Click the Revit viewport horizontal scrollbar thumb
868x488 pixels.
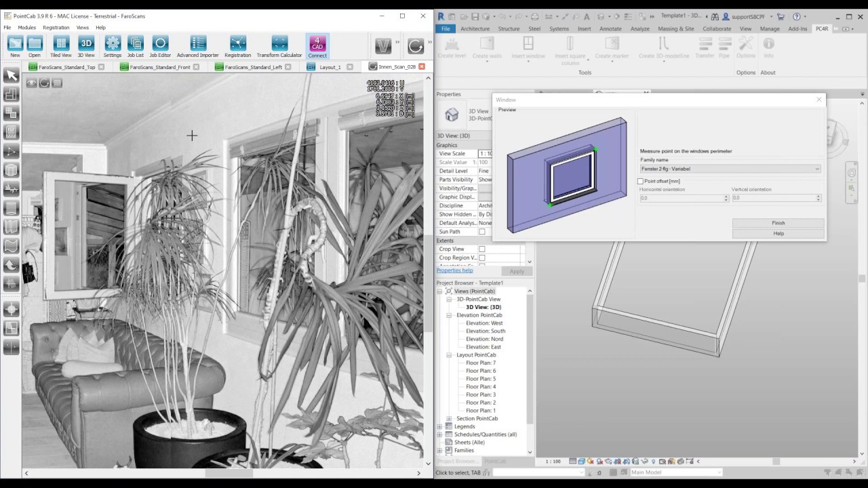[776, 462]
